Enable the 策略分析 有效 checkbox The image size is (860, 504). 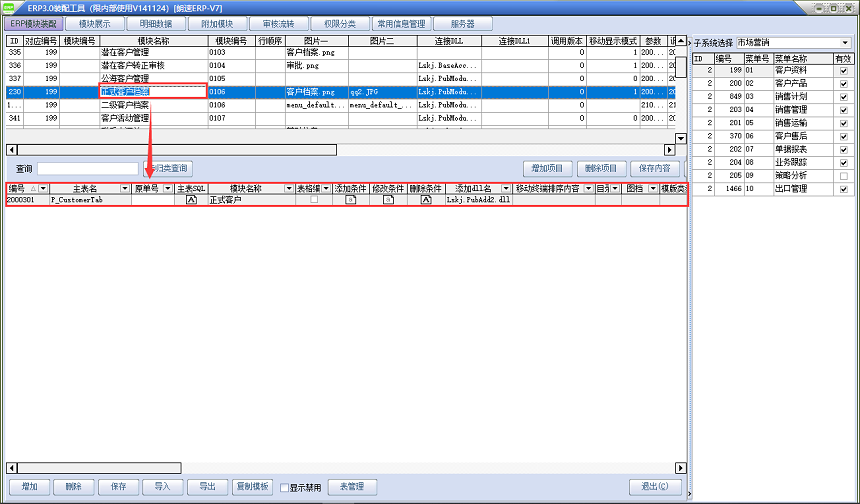coord(844,175)
